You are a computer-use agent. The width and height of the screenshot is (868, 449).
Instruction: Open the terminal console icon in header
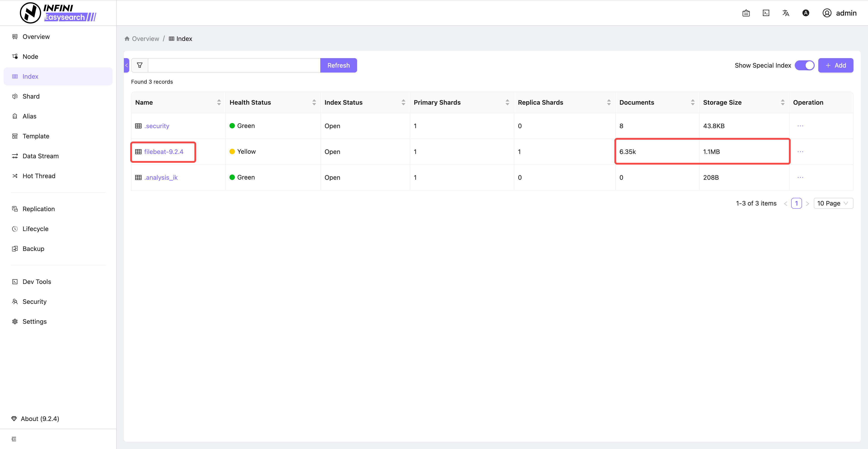click(766, 13)
